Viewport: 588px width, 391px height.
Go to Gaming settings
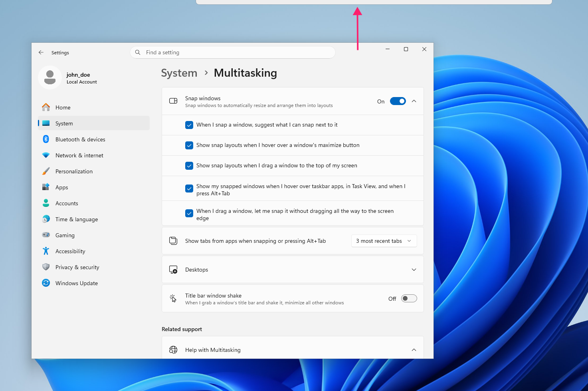(x=94, y=235)
